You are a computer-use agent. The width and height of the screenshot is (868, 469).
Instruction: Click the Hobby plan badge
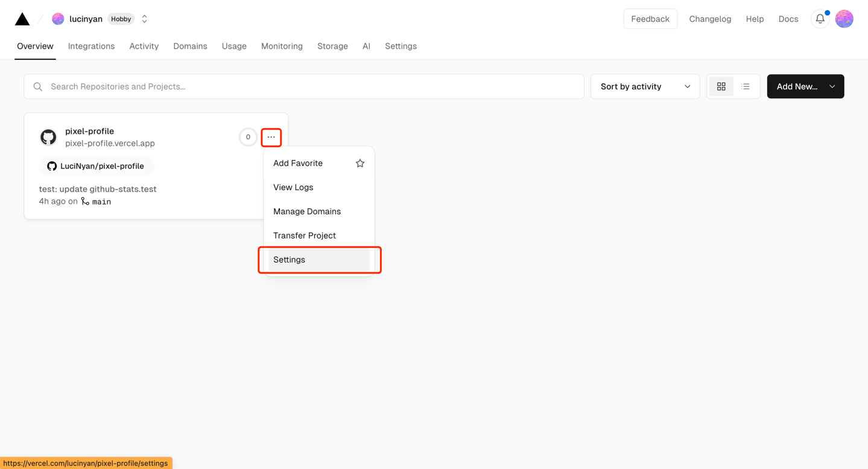pyautogui.click(x=121, y=19)
